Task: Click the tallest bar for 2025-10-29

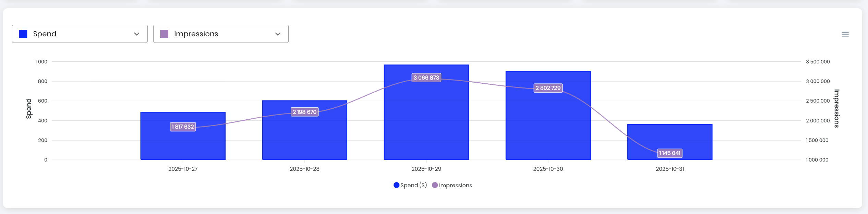Action: [426, 120]
